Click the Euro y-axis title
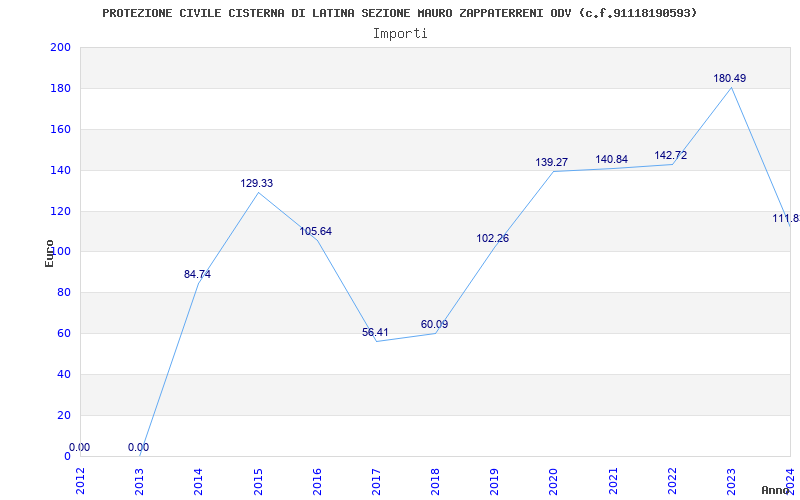 49,252
